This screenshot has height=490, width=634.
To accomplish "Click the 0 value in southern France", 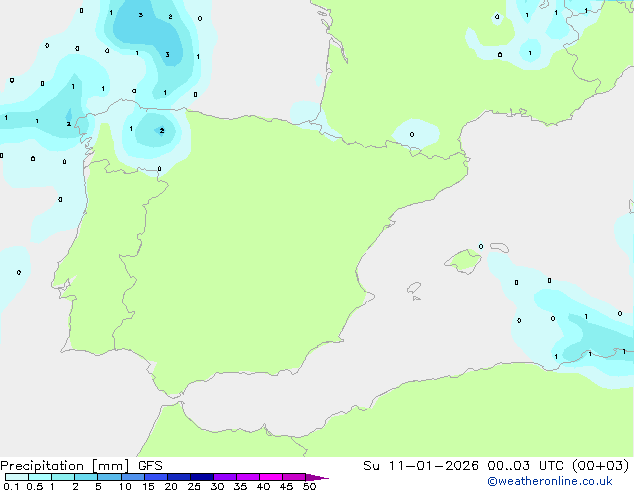I will tap(412, 135).
